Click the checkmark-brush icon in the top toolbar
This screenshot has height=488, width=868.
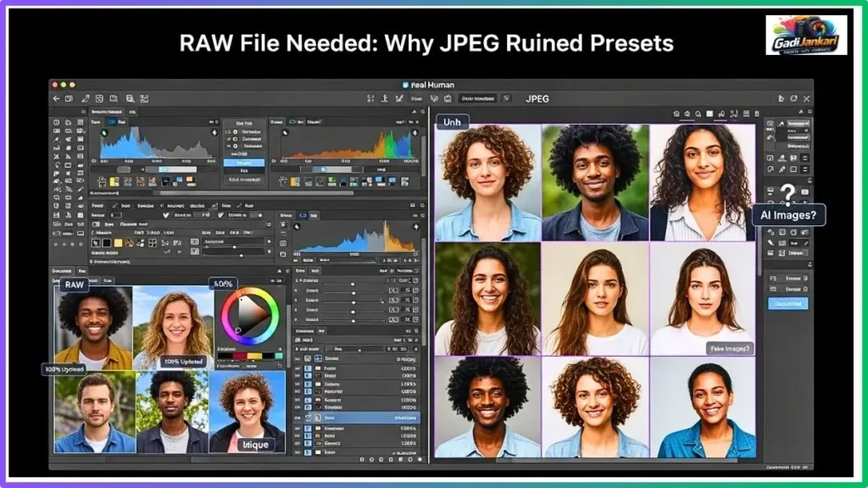399,98
